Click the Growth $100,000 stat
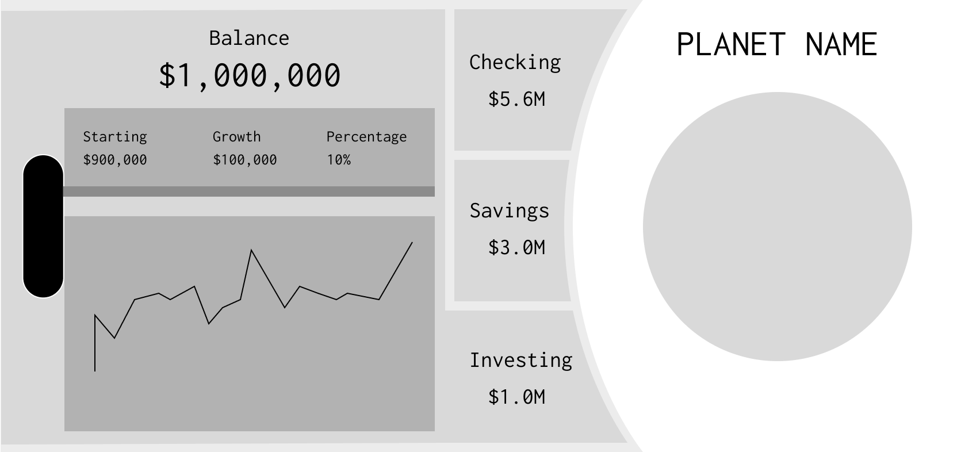The image size is (980, 452). tap(245, 148)
